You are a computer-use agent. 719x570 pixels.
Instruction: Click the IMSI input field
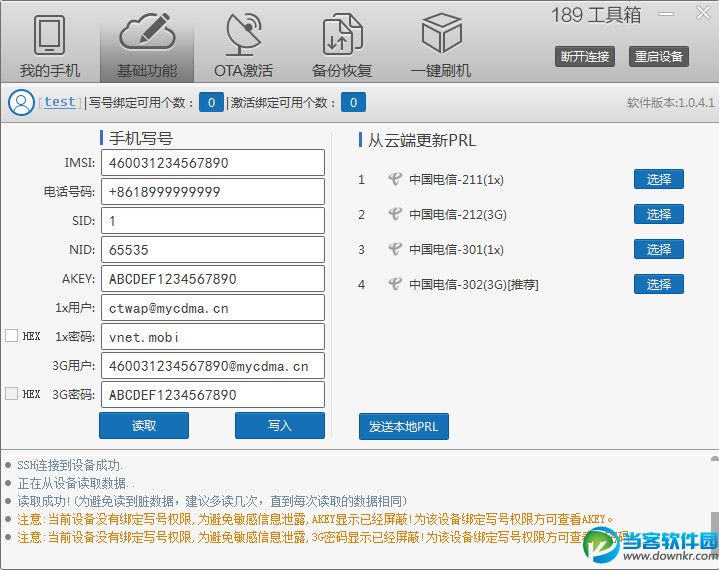213,163
